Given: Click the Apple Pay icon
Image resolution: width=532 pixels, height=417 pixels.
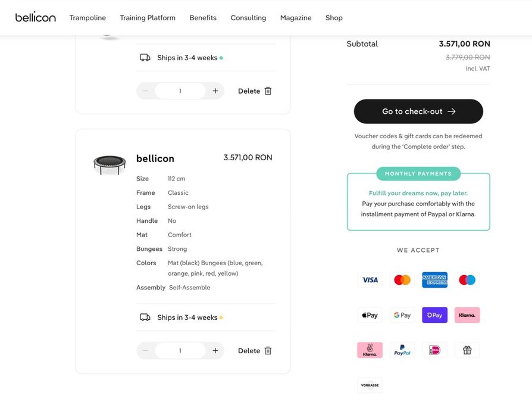Looking at the screenshot, I should click(370, 315).
